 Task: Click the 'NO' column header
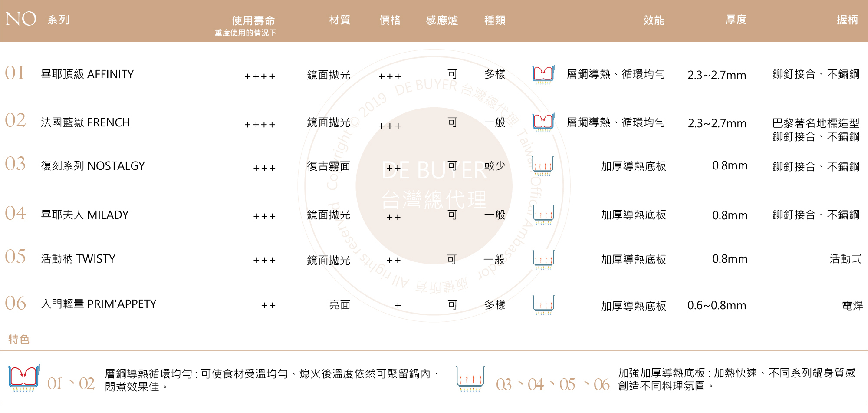[20, 19]
